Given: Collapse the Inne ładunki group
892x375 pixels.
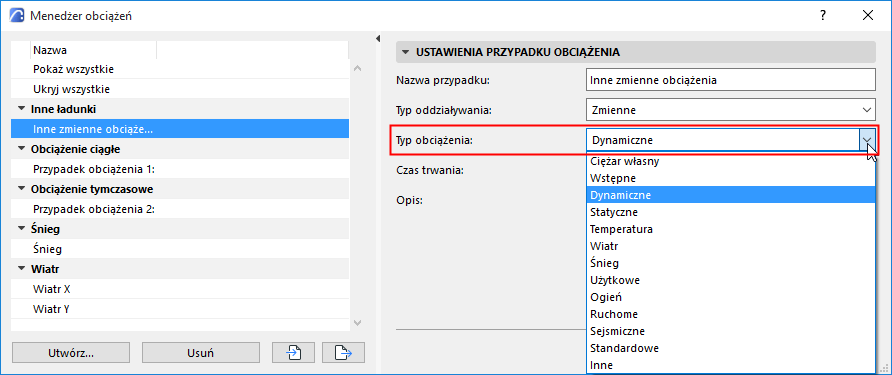Looking at the screenshot, I should pos(22,108).
